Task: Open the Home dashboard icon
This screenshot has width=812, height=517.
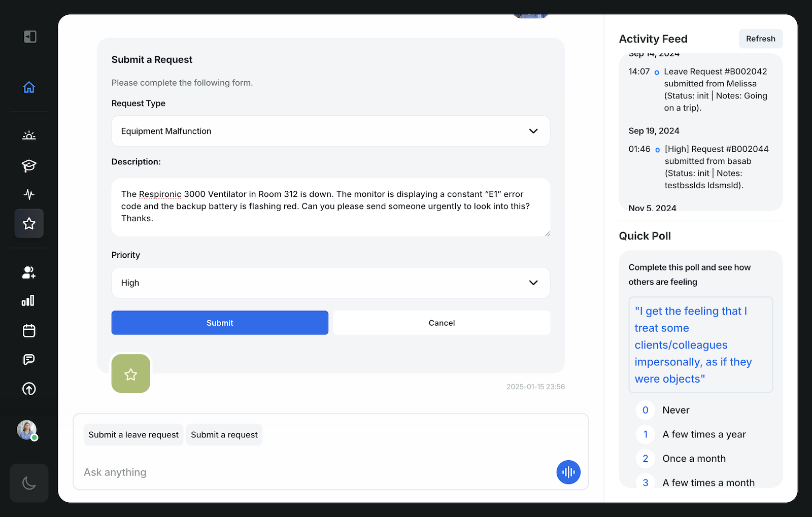Action: pyautogui.click(x=29, y=87)
